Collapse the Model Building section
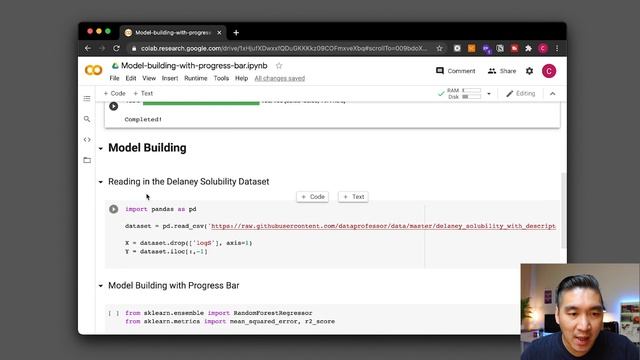The height and width of the screenshot is (360, 640). coord(101,149)
